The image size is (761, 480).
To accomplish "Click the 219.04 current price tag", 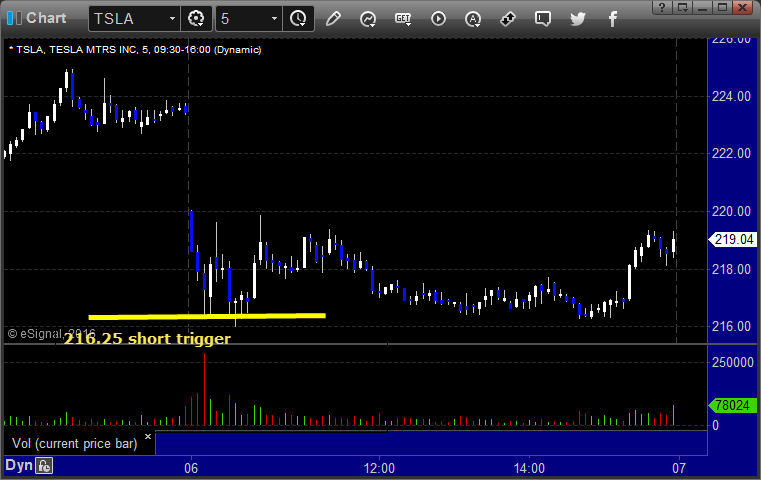I will pyautogui.click(x=732, y=239).
